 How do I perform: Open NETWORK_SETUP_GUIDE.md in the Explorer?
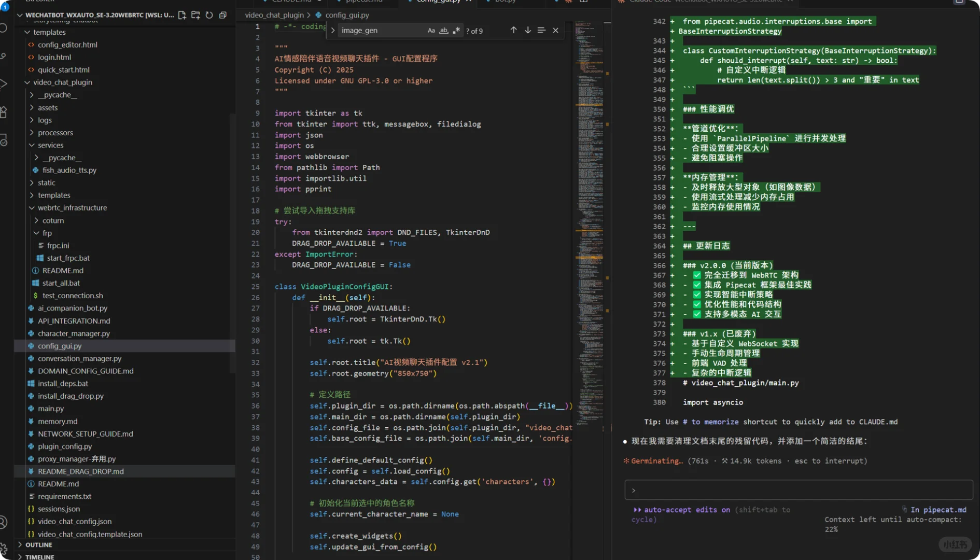coord(85,433)
